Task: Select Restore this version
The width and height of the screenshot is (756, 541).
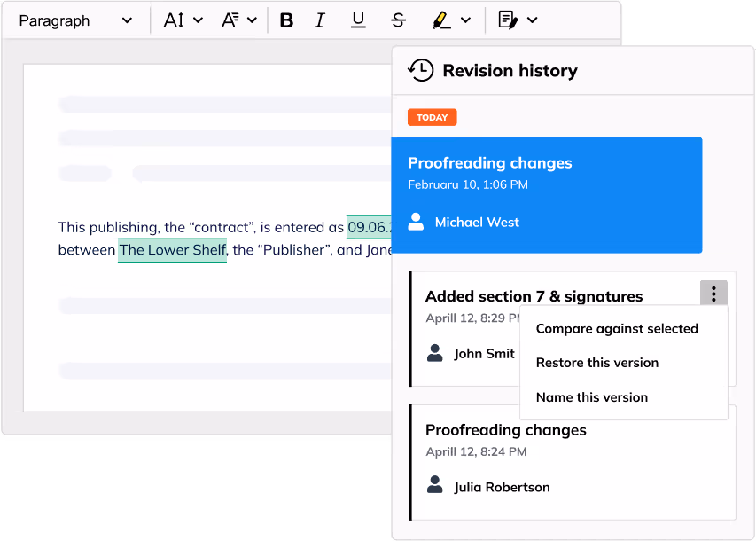Action: [x=597, y=363]
